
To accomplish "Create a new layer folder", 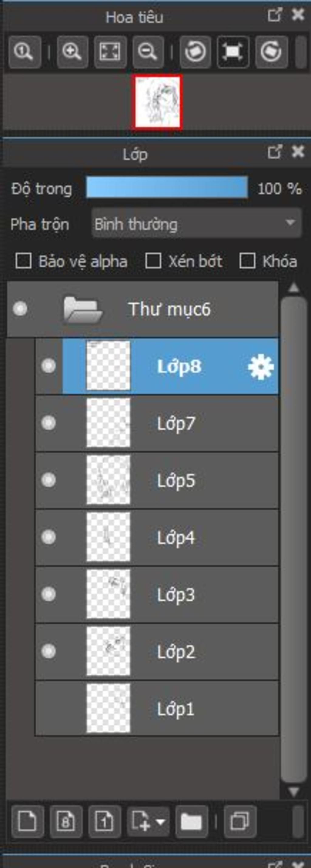I will [x=191, y=822].
